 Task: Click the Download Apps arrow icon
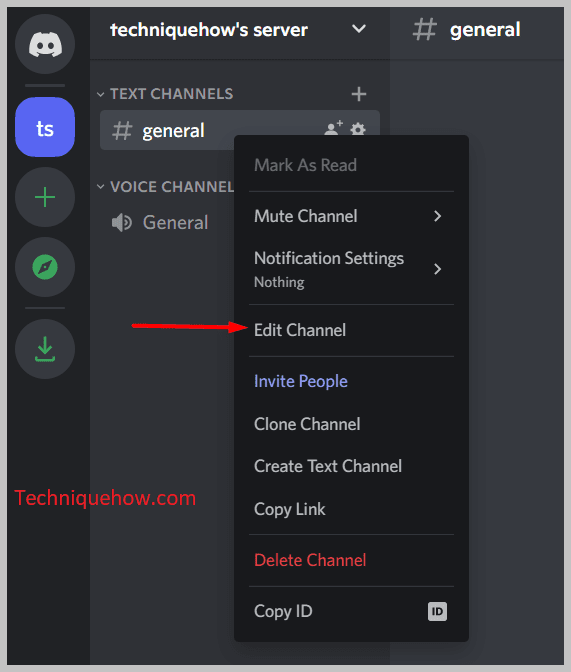[45, 349]
